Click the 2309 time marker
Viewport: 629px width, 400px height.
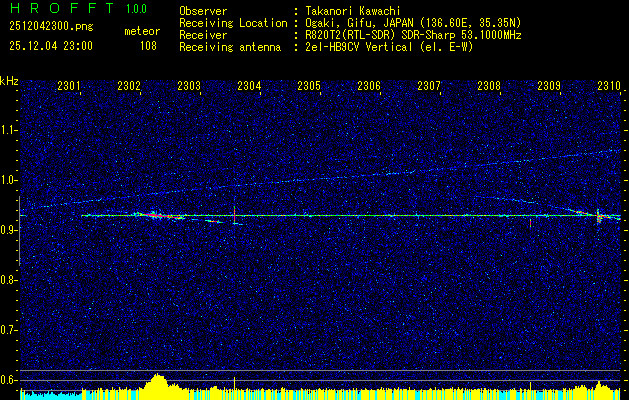tap(549, 86)
